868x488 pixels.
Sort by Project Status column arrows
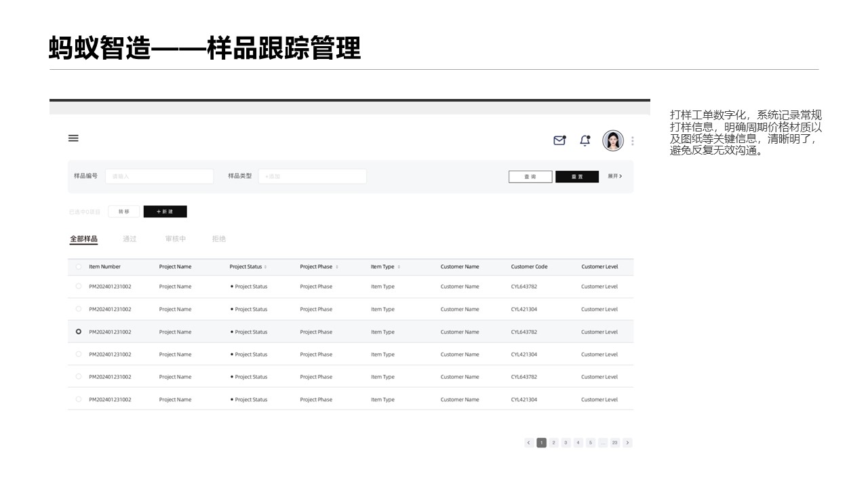coord(265,267)
